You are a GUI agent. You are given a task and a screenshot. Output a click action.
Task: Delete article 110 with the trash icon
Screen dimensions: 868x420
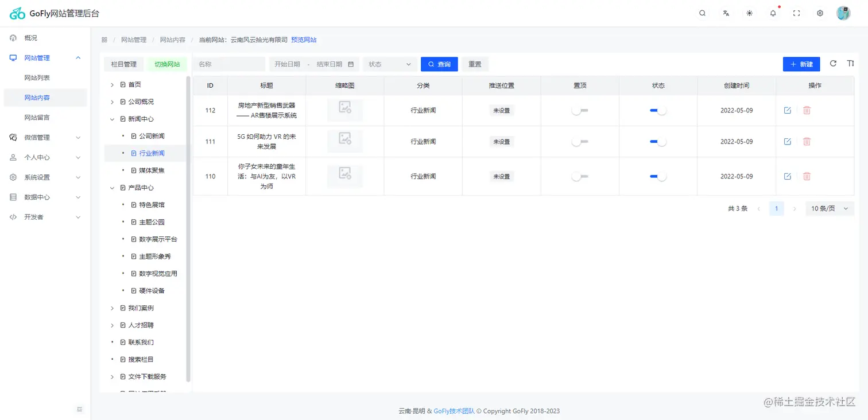click(807, 176)
